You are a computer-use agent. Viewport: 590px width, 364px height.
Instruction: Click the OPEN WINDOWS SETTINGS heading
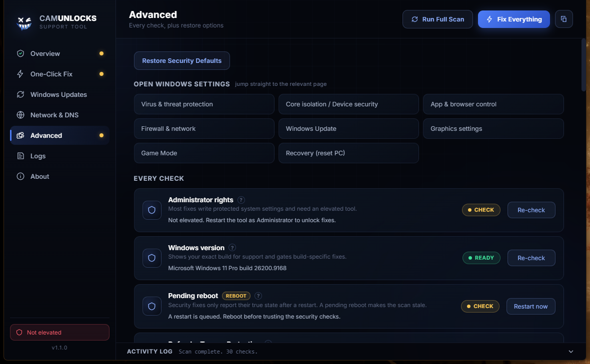coord(181,84)
